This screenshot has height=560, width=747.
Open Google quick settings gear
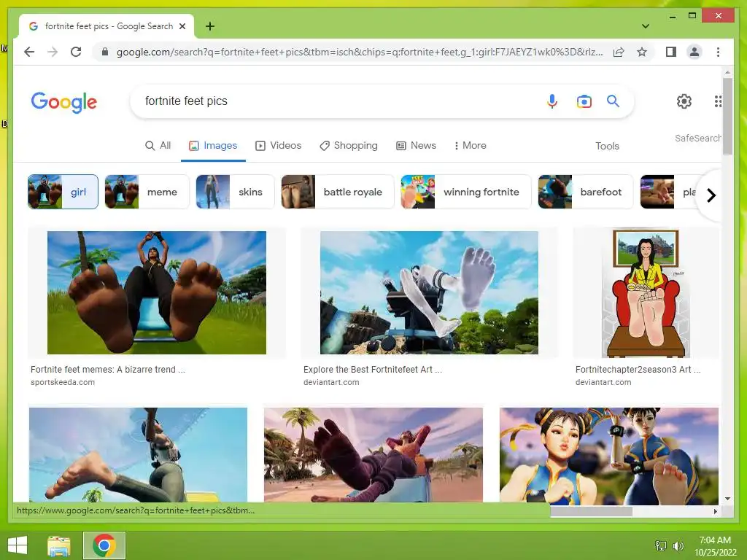point(684,101)
